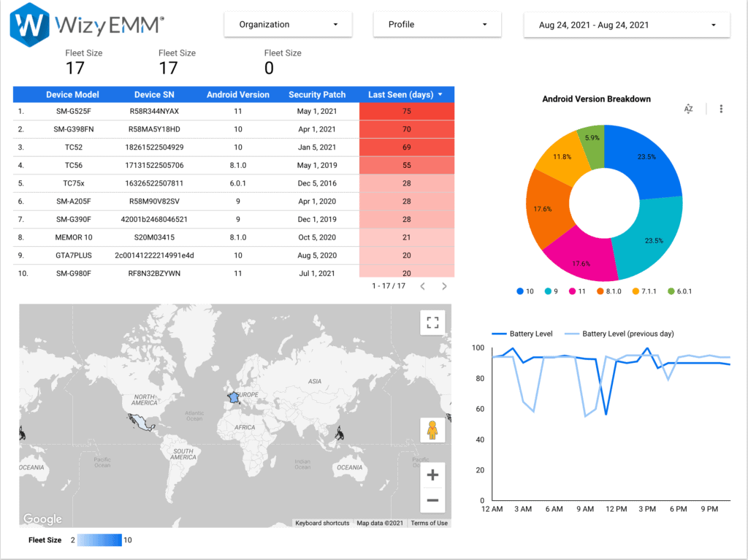Viewport: 748px width, 560px height.
Task: Go to previous table page
Action: pos(422,286)
